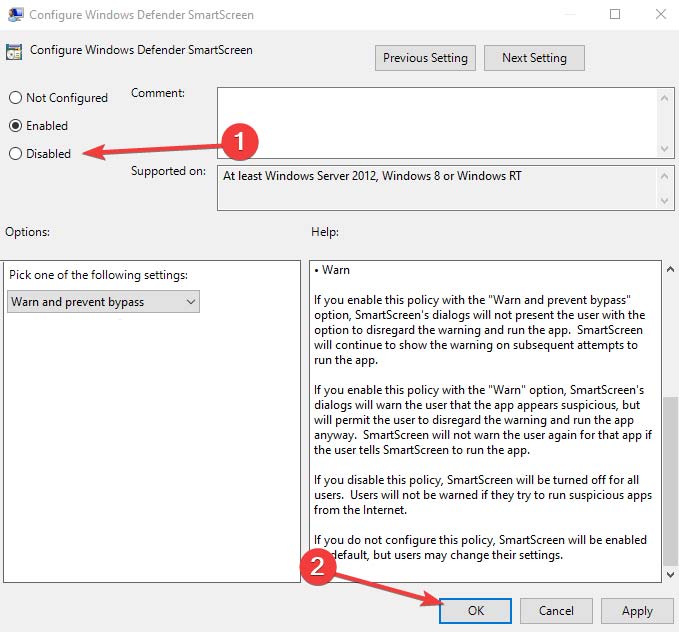The width and height of the screenshot is (679, 632).
Task: Click the Help pane scroll up arrow
Action: pos(670,269)
